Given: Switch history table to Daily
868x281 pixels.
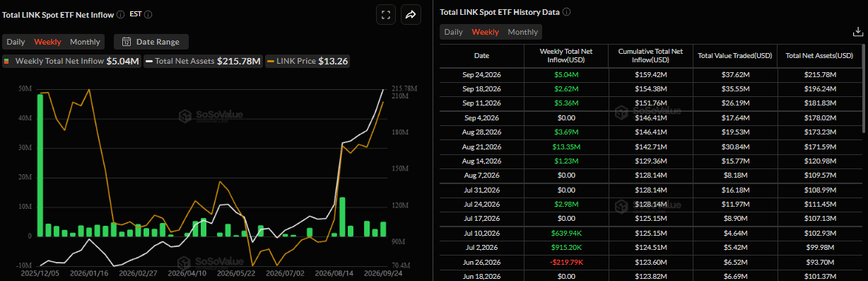Looking at the screenshot, I should coord(454,32).
